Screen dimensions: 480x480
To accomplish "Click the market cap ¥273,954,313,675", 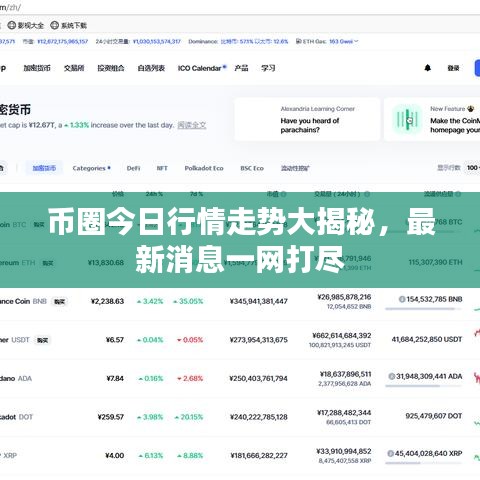I will [x=259, y=340].
